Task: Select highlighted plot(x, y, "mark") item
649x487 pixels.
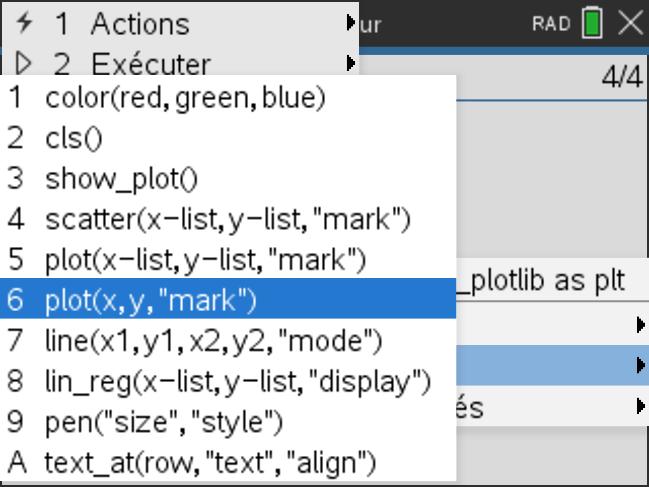Action: pos(150,299)
